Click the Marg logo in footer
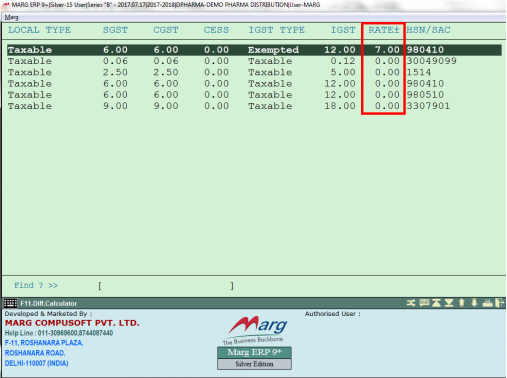The height and width of the screenshot is (378, 507). (x=255, y=330)
